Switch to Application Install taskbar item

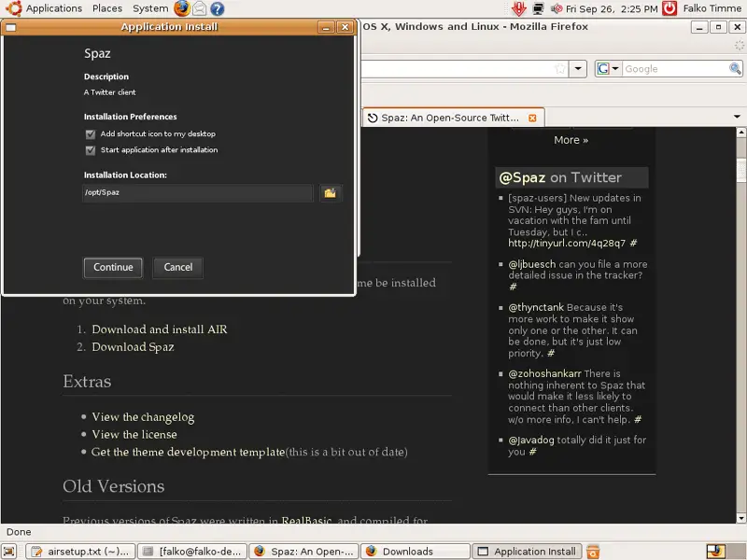pos(528,552)
